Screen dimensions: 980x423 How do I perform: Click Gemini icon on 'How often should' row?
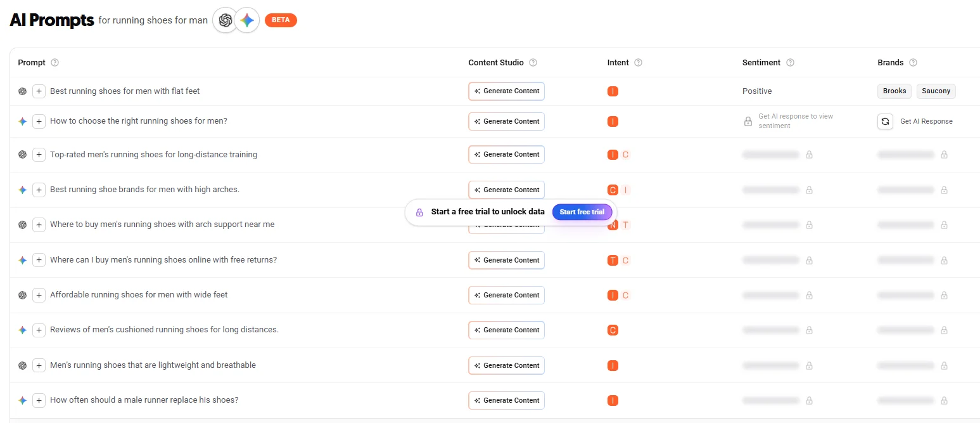coord(23,400)
